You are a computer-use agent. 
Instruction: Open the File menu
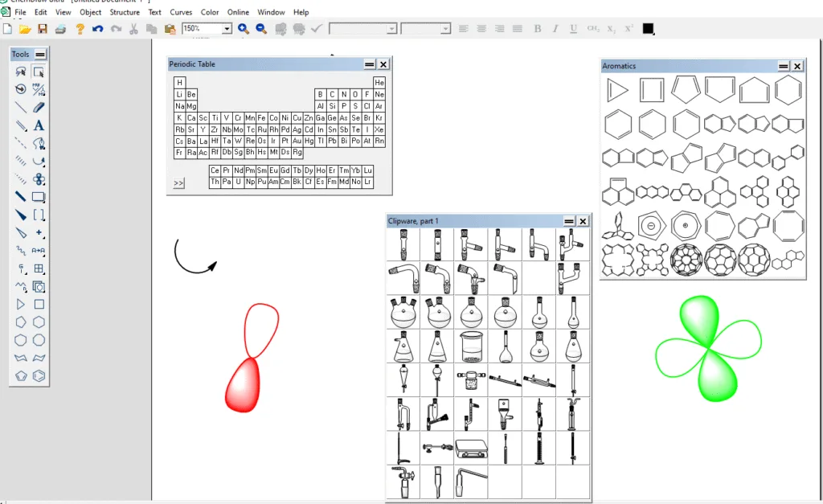click(20, 12)
